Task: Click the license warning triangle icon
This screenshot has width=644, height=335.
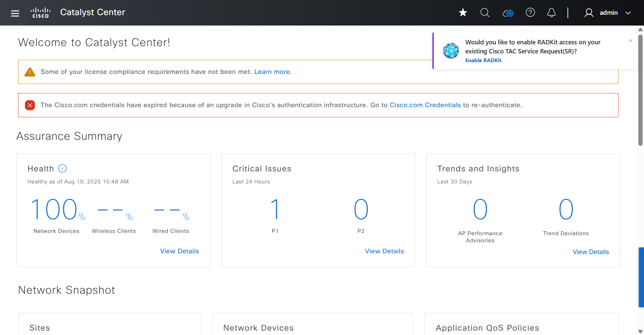Action: tap(30, 72)
